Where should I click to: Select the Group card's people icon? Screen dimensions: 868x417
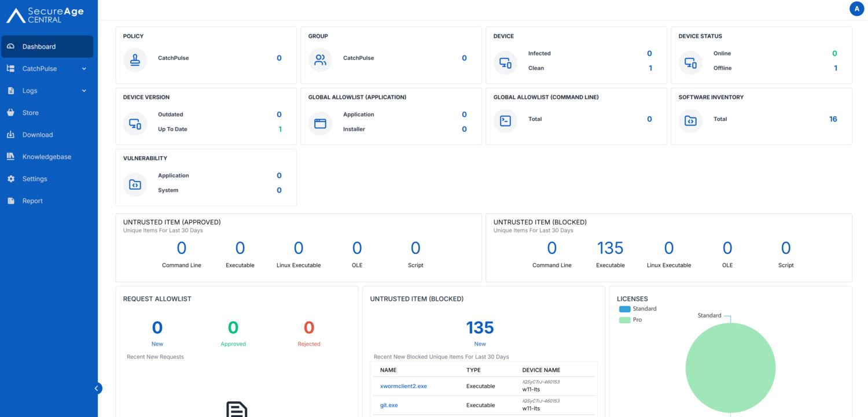click(x=320, y=58)
